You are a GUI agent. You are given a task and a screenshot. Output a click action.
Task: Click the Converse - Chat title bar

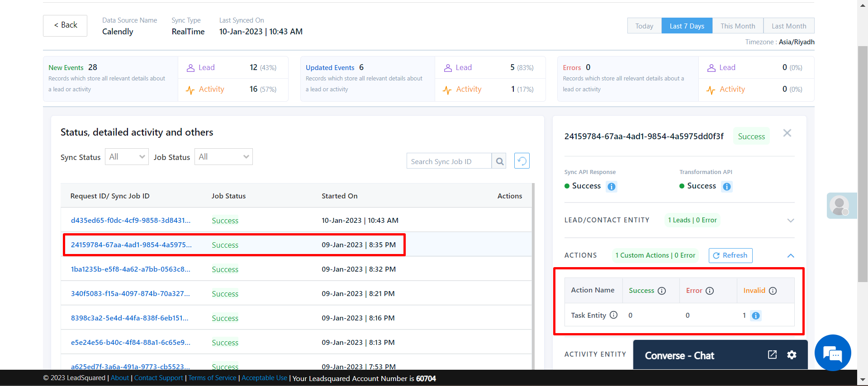pyautogui.click(x=720, y=355)
